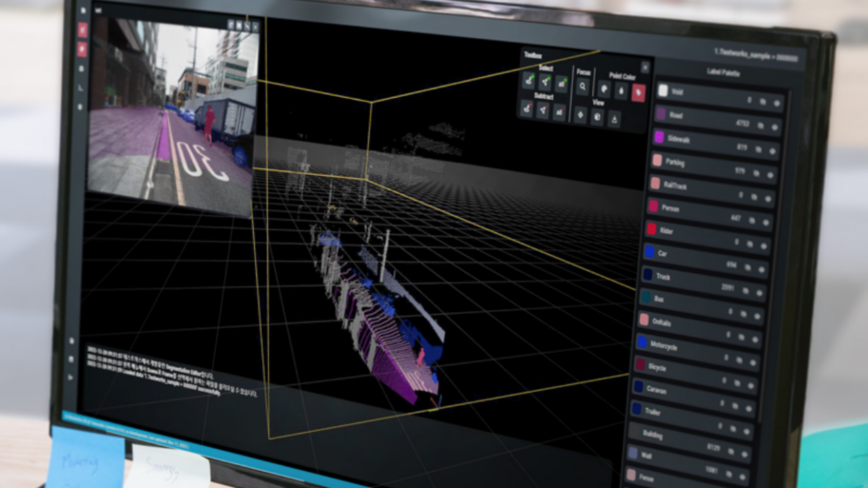Viewport: 868px width, 488px height.
Task: Click the Focus magnifier icon
Action: point(583,87)
